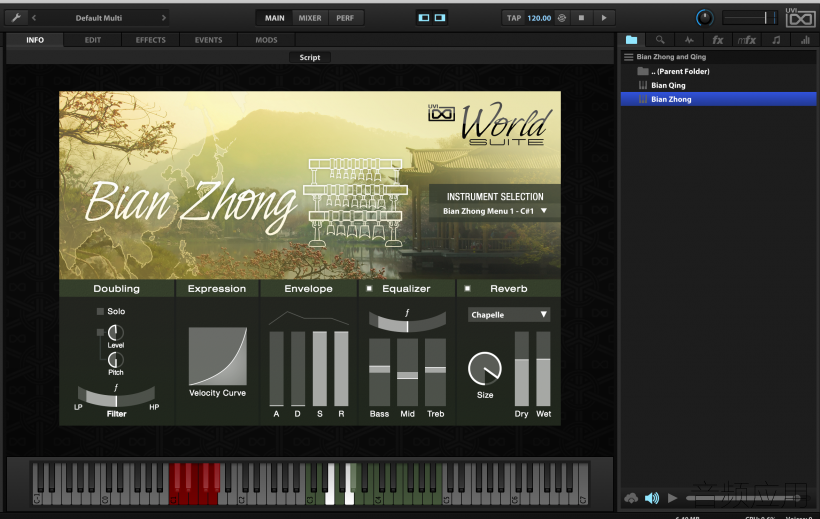The width and height of the screenshot is (820, 519).
Task: Select the 120.00 tempo field
Action: click(539, 18)
